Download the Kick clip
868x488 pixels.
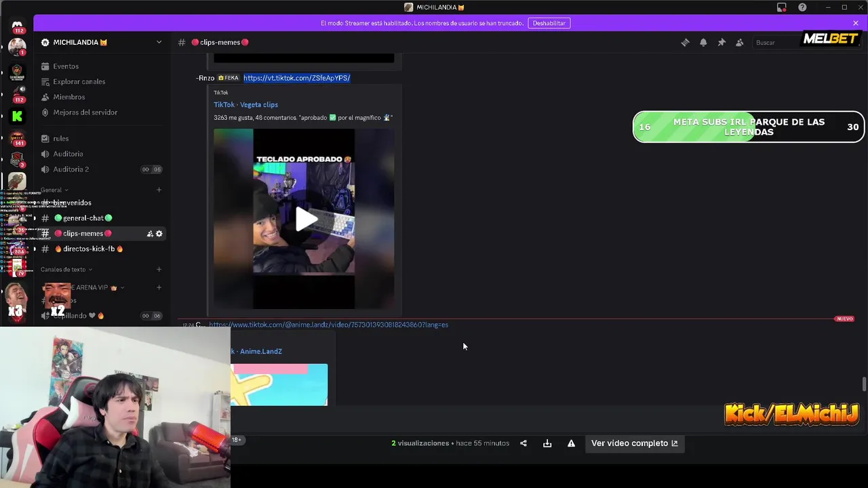547,443
